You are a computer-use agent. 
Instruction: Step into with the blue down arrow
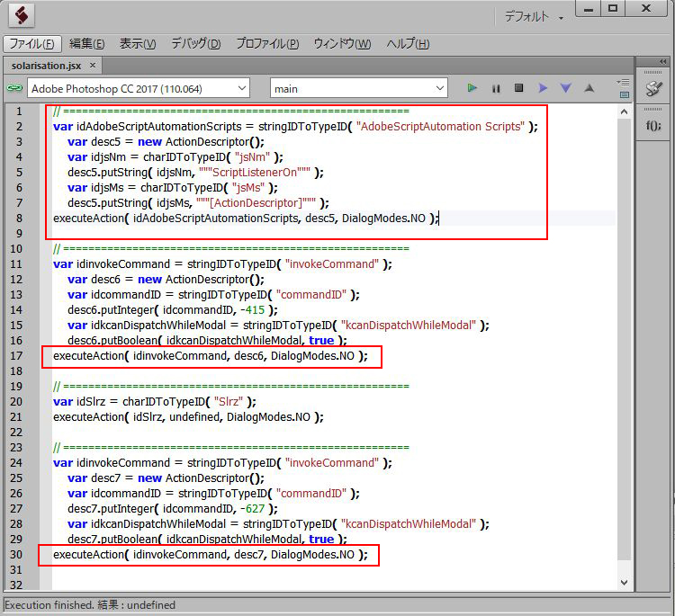click(x=566, y=88)
